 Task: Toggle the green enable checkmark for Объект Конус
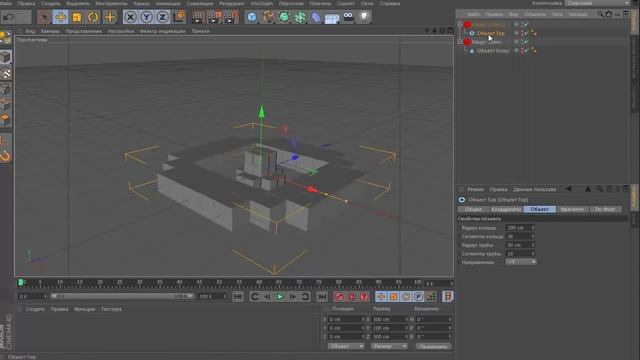[526, 51]
